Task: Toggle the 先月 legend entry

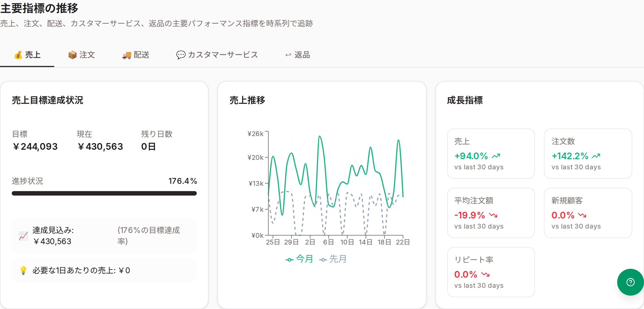Action: pyautogui.click(x=333, y=259)
